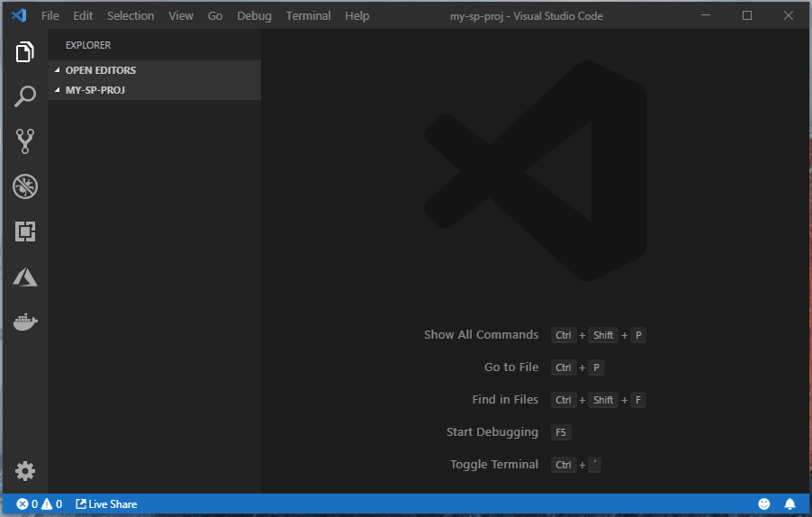
Task: Click the Start Debugging label
Action: click(492, 432)
